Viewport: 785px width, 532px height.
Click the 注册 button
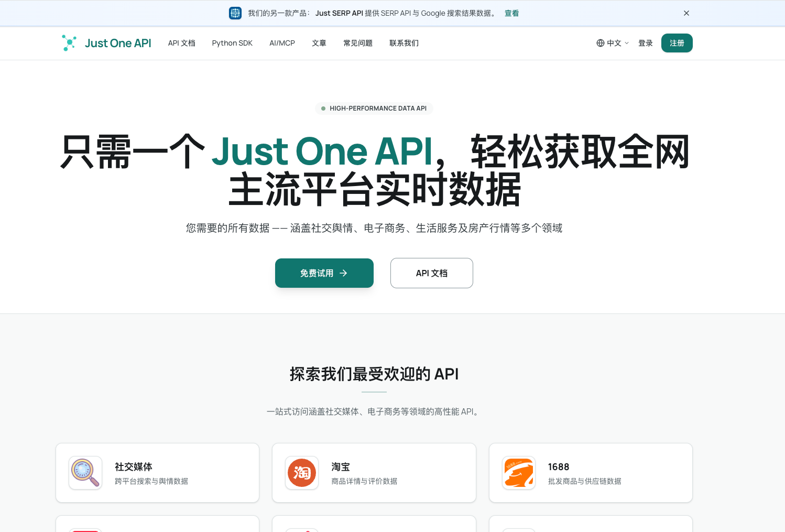[677, 43]
